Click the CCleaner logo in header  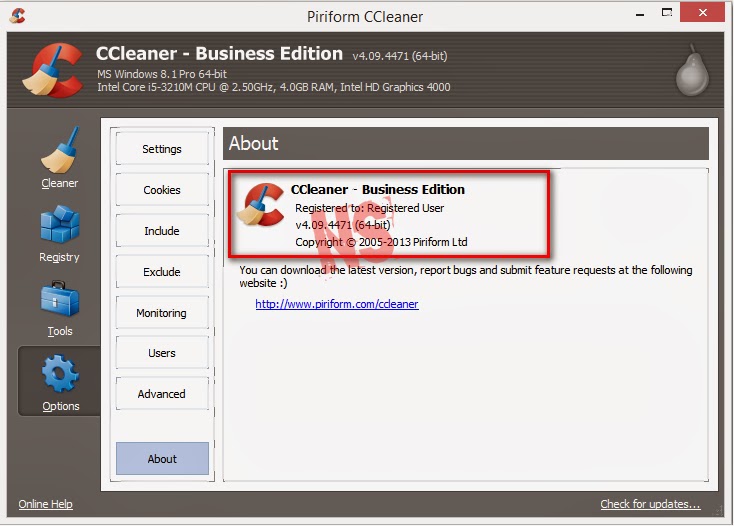[53, 70]
